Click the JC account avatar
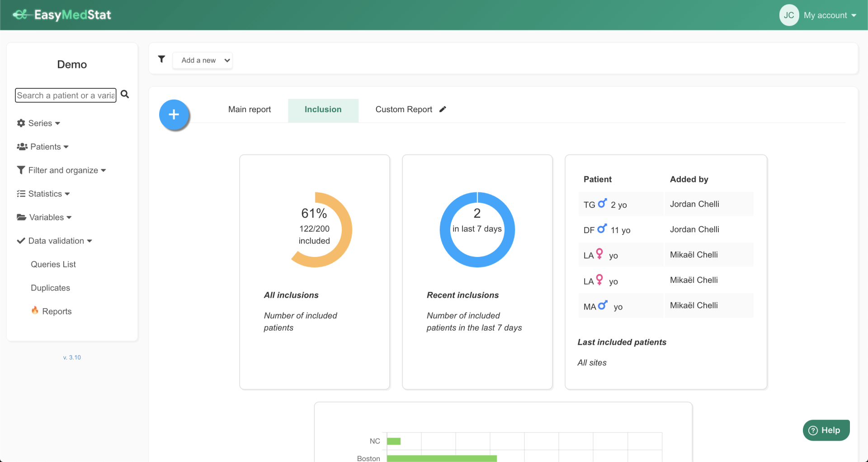This screenshot has height=462, width=868. click(x=789, y=15)
